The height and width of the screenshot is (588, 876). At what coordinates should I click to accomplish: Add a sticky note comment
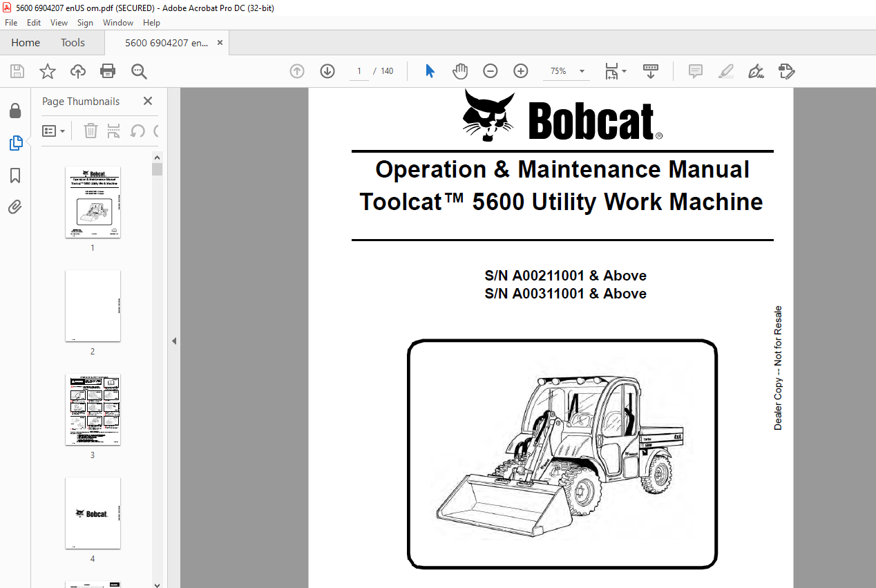click(x=696, y=71)
